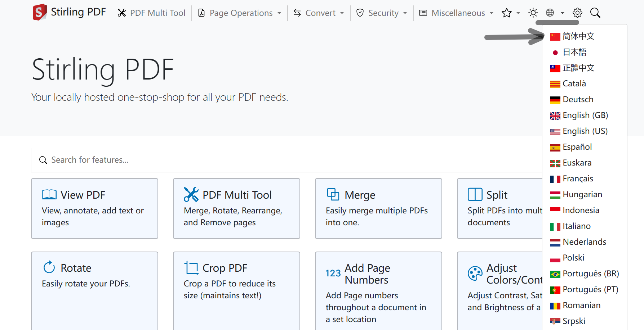Open the View PDF card
This screenshot has height=330, width=644.
point(94,208)
